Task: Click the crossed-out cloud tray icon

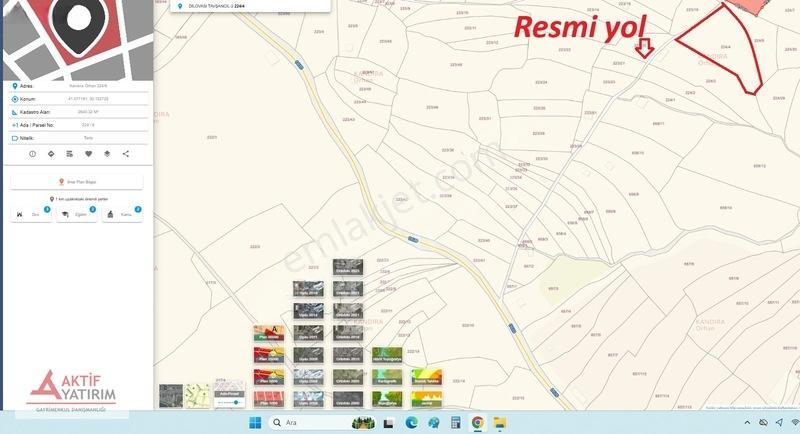Action: click(763, 423)
